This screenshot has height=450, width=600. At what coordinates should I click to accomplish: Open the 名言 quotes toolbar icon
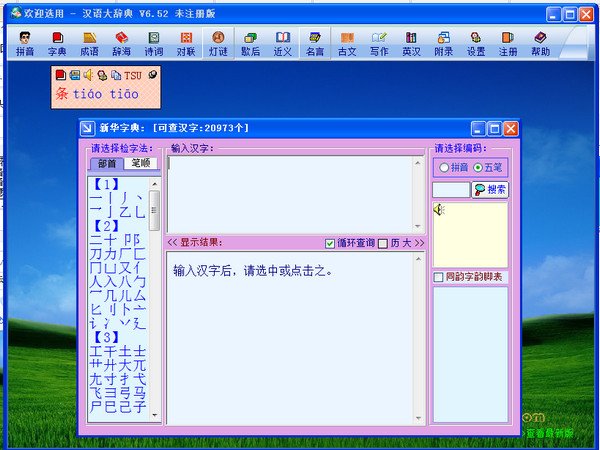[315, 44]
